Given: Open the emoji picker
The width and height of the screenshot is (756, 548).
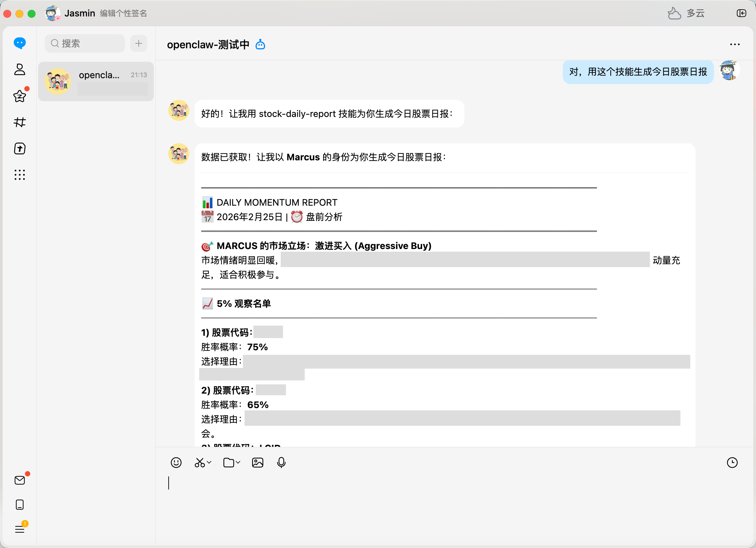Looking at the screenshot, I should tap(176, 462).
